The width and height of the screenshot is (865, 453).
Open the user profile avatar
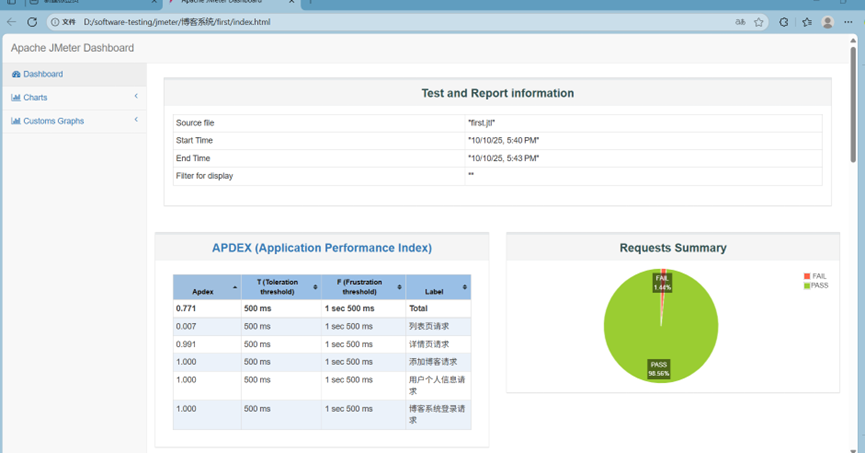click(827, 22)
